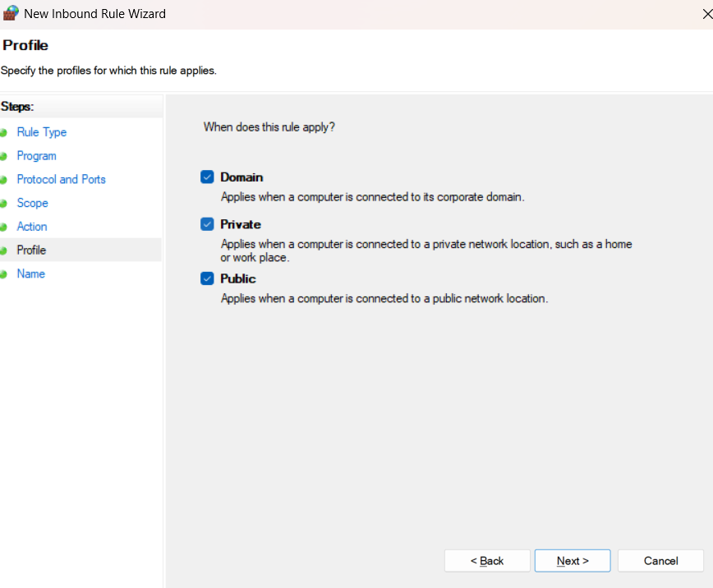Image resolution: width=713 pixels, height=588 pixels.
Task: Return to the Action step
Action: pyautogui.click(x=32, y=227)
